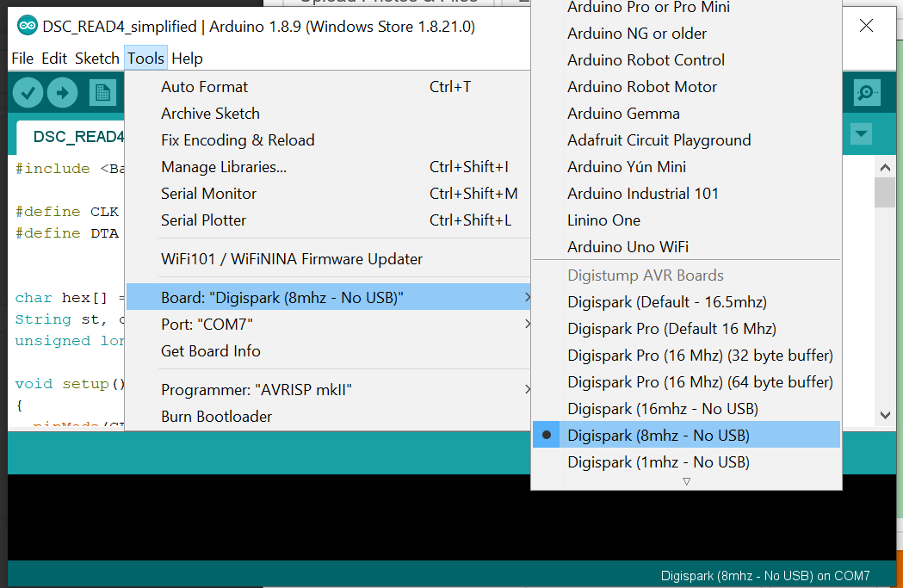Select Digispark (1mhz - No USB) board

(x=686, y=461)
